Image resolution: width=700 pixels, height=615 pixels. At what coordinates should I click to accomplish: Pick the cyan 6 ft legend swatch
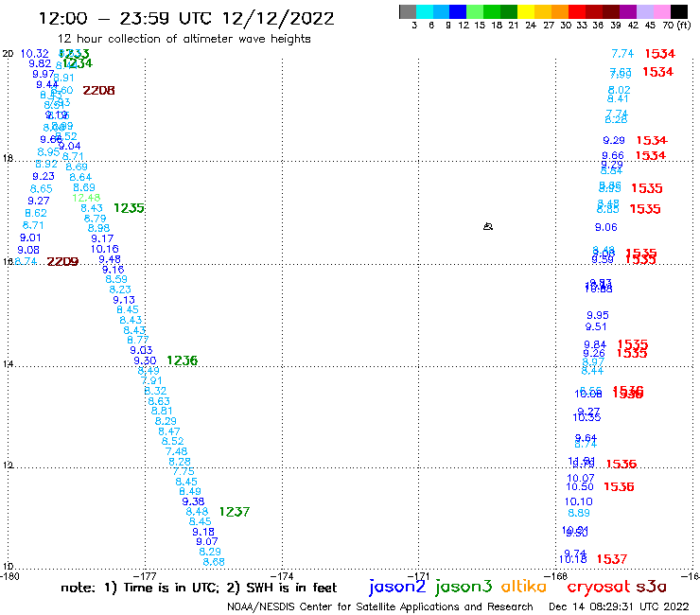[x=425, y=11]
